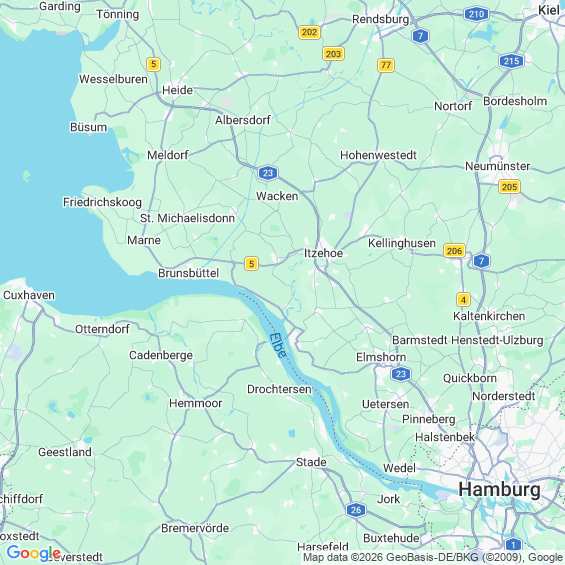Click the A26 highway shield near Jork
The image size is (565, 565).
(356, 510)
